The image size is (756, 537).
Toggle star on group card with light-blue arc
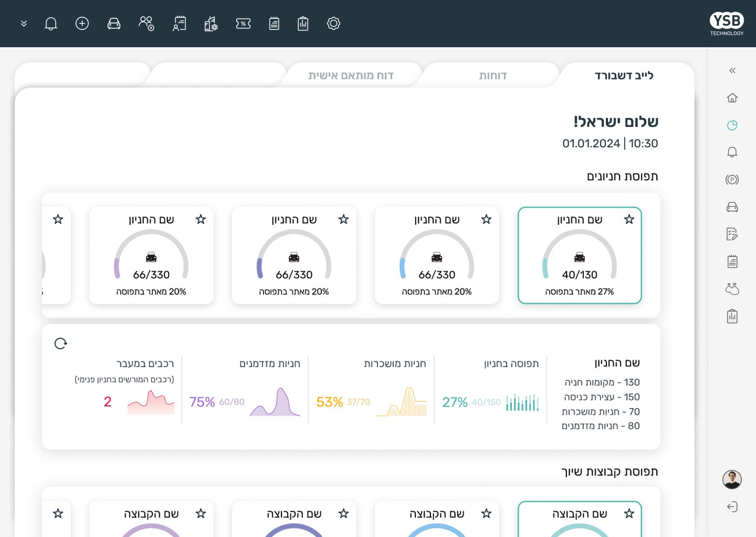click(487, 513)
